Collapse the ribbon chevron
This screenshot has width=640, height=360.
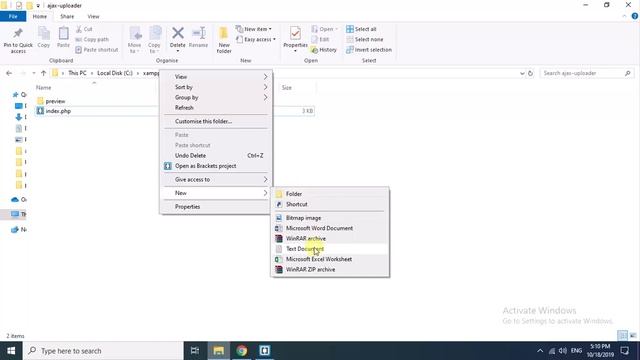click(624, 16)
